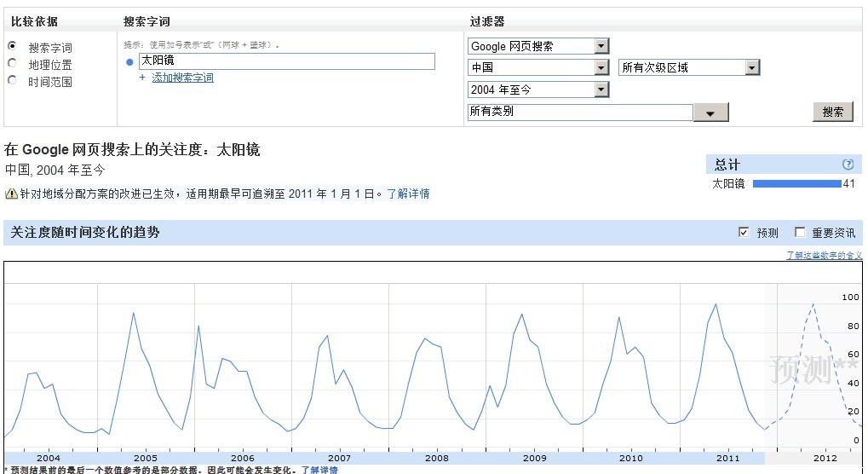Click the 2006 label on the timeline
The width and height of the screenshot is (868, 474).
[243, 458]
